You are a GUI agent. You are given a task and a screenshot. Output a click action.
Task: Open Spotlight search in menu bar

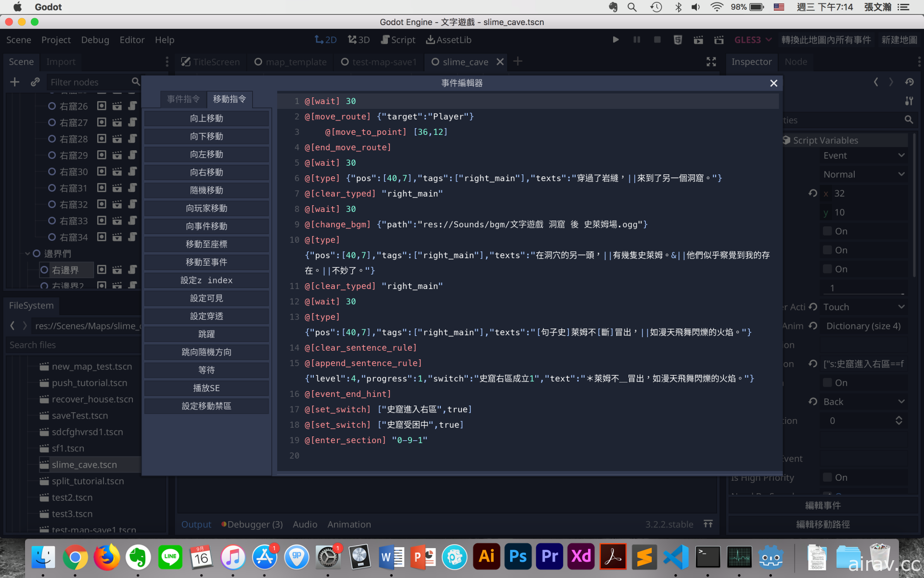(632, 7)
